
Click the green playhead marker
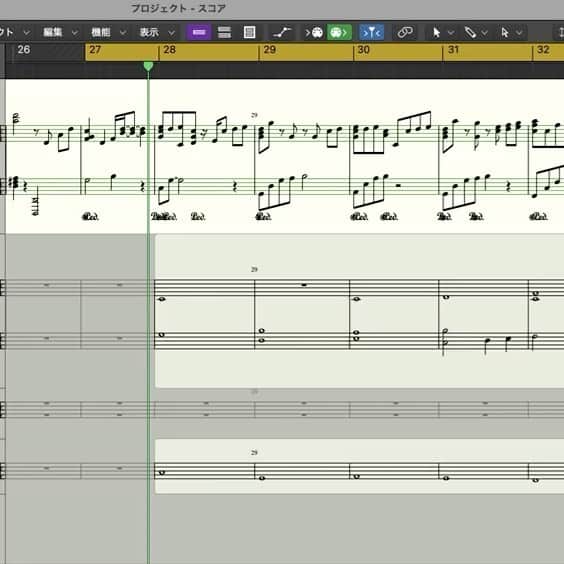148,66
